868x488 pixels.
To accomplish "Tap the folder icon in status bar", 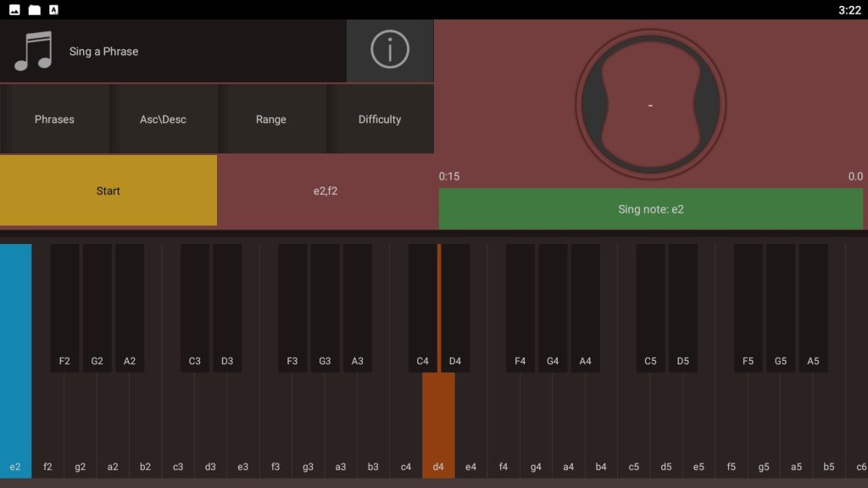I will [x=34, y=9].
